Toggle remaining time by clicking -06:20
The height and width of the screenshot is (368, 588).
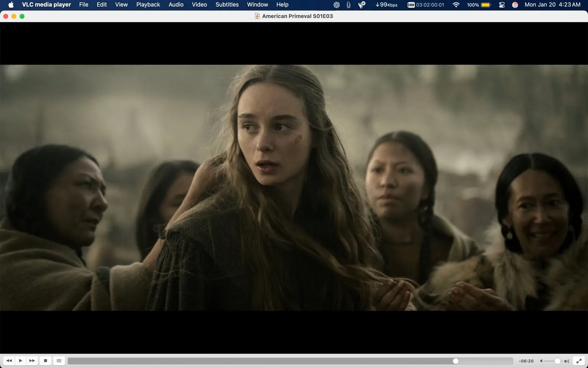[526, 361]
